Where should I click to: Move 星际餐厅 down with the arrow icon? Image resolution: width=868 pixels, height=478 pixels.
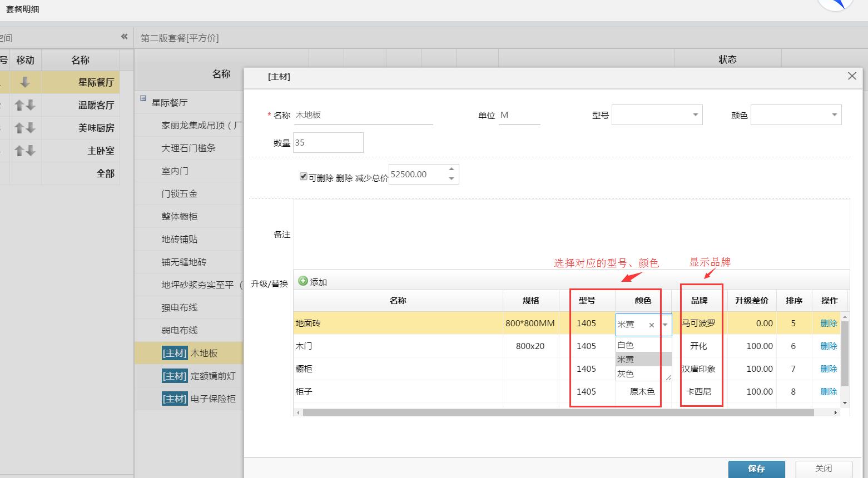pyautogui.click(x=25, y=82)
